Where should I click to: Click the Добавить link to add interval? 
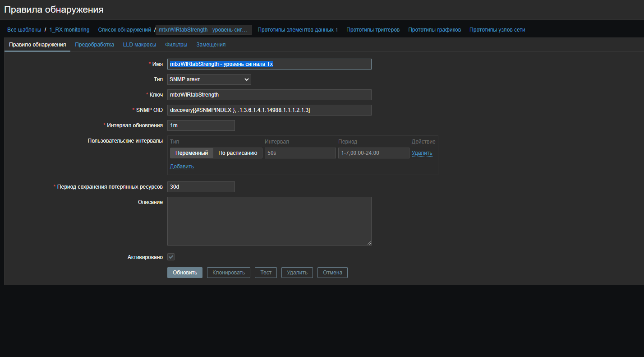point(182,167)
